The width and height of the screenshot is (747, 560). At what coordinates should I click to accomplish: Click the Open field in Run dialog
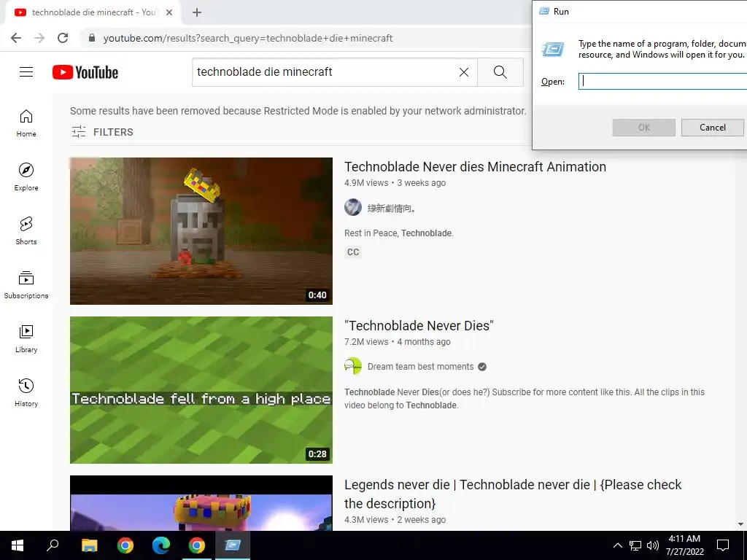click(x=662, y=81)
